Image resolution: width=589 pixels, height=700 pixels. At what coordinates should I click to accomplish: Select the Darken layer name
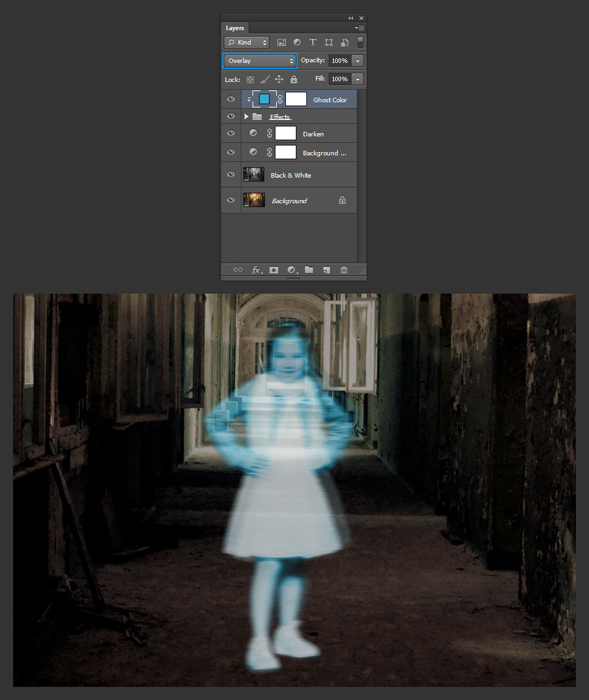tap(314, 134)
